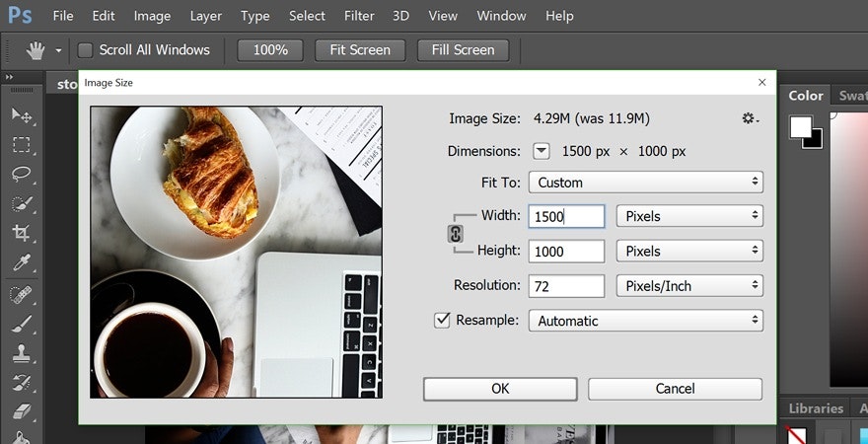Switch to the Libraries panel tab
The height and width of the screenshot is (444, 868).
coord(816,408)
